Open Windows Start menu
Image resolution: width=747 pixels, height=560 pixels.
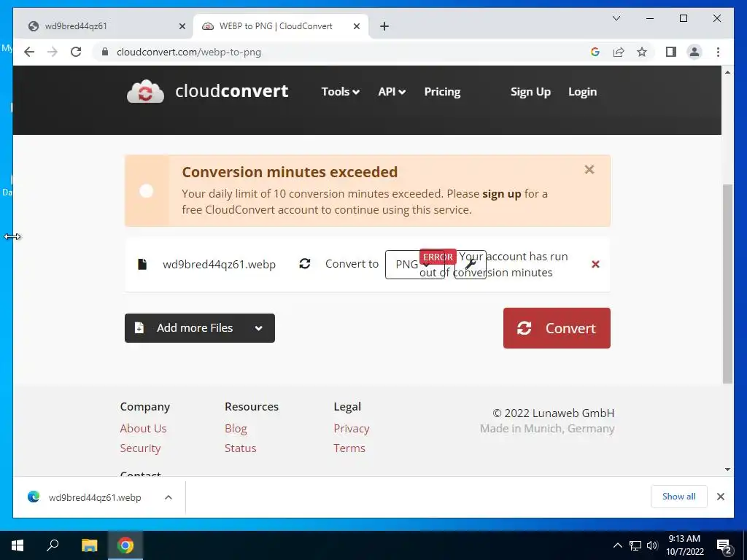(x=18, y=545)
